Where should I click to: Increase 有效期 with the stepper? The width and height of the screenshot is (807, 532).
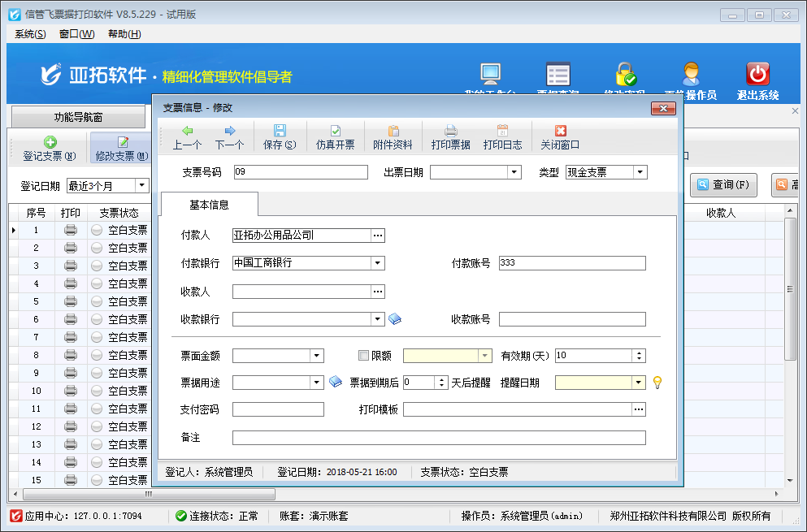tap(639, 352)
